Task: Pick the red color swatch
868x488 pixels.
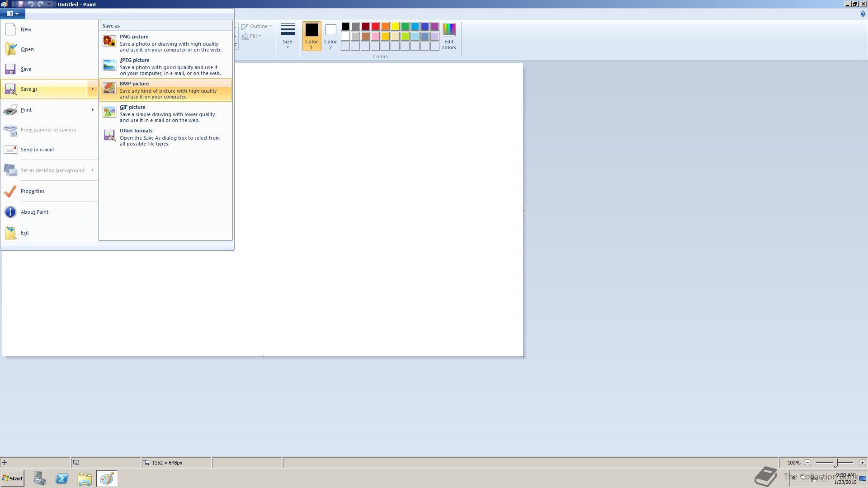Action: pyautogui.click(x=375, y=26)
